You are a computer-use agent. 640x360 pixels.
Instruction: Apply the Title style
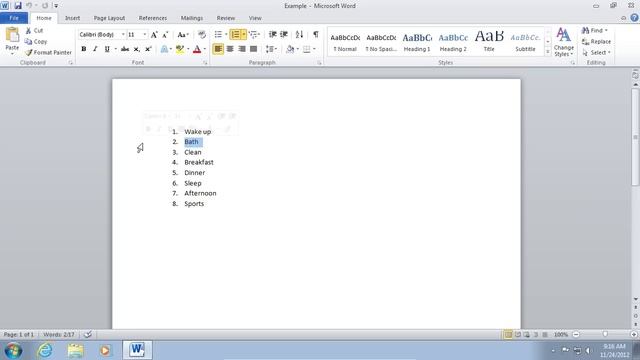[x=489, y=42]
